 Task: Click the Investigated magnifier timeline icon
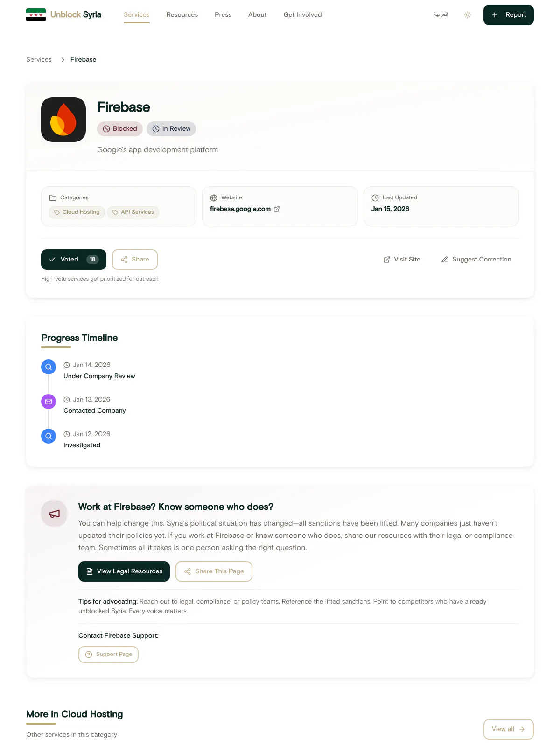49,436
